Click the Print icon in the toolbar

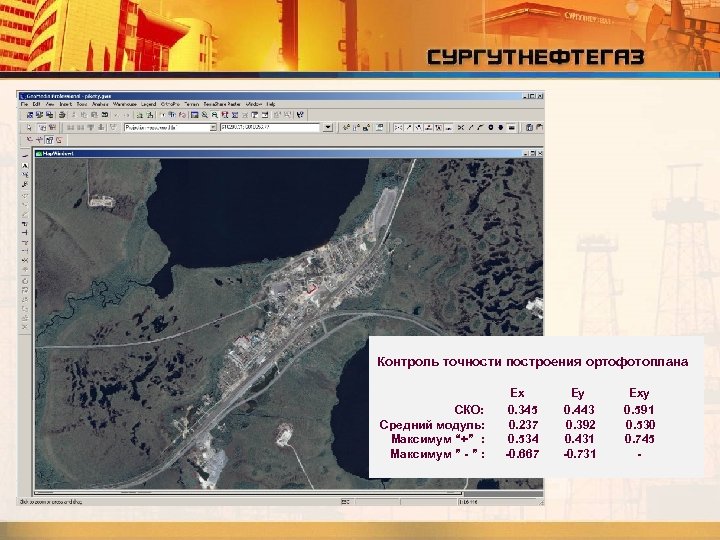point(62,115)
